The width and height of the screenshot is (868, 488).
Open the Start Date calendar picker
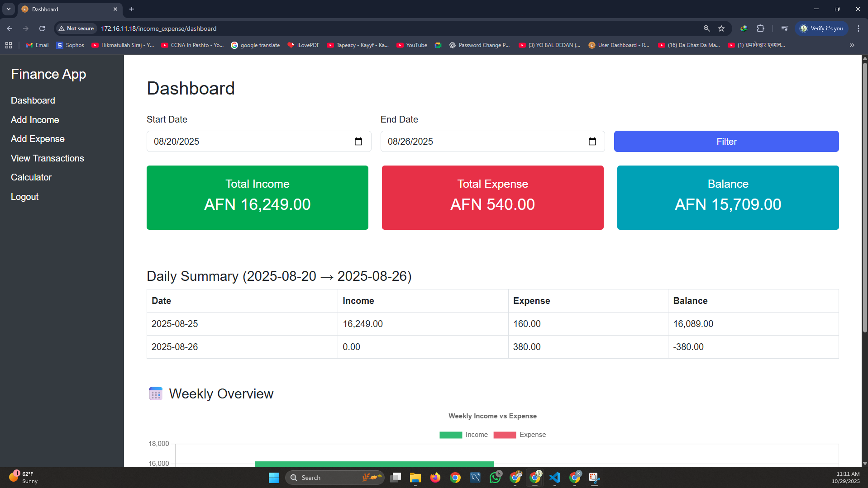click(358, 142)
